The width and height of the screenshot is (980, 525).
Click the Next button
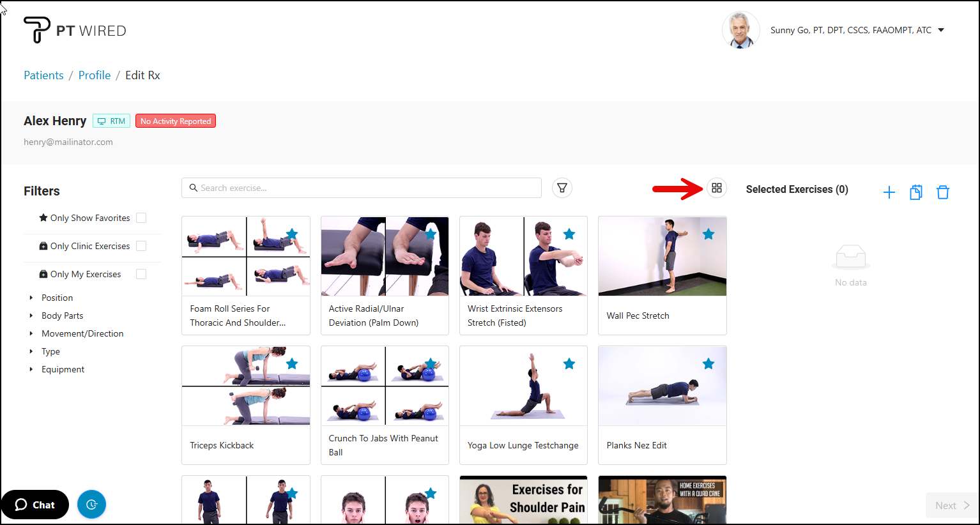(x=952, y=505)
